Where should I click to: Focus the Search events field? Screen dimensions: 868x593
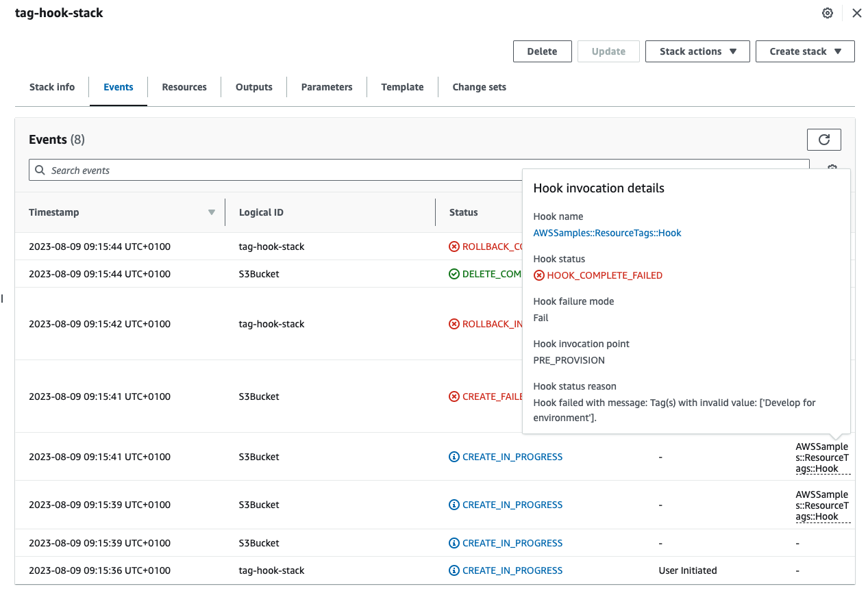419,170
